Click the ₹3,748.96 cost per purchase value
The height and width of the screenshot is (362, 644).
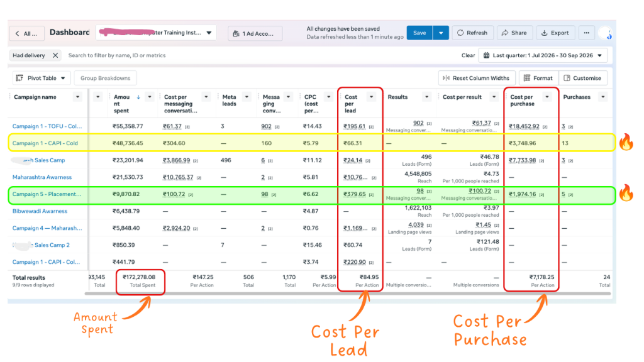(523, 143)
